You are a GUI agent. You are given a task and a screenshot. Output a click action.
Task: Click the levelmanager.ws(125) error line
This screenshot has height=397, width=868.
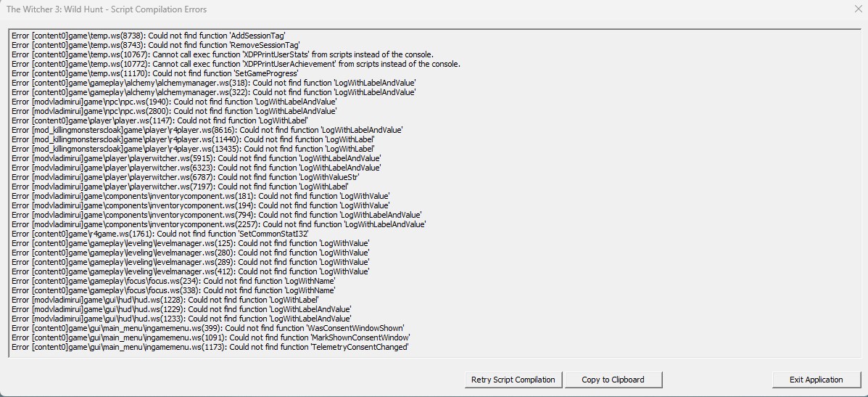click(x=190, y=243)
